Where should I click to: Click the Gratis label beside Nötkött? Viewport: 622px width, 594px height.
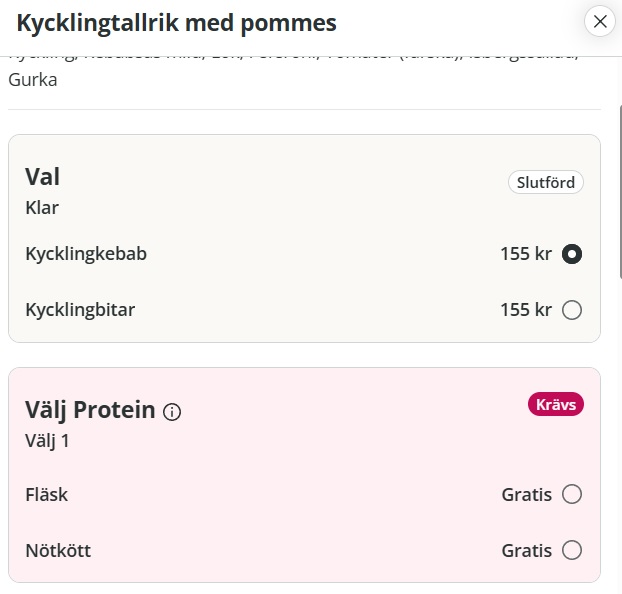click(x=527, y=550)
